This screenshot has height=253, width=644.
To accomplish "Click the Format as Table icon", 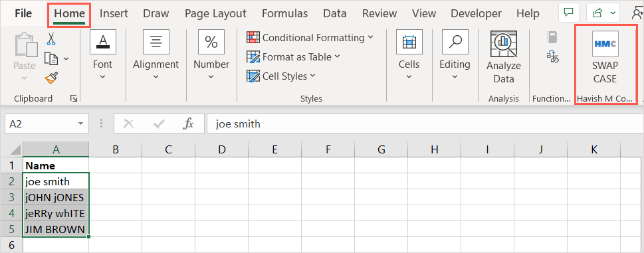I will coord(253,56).
